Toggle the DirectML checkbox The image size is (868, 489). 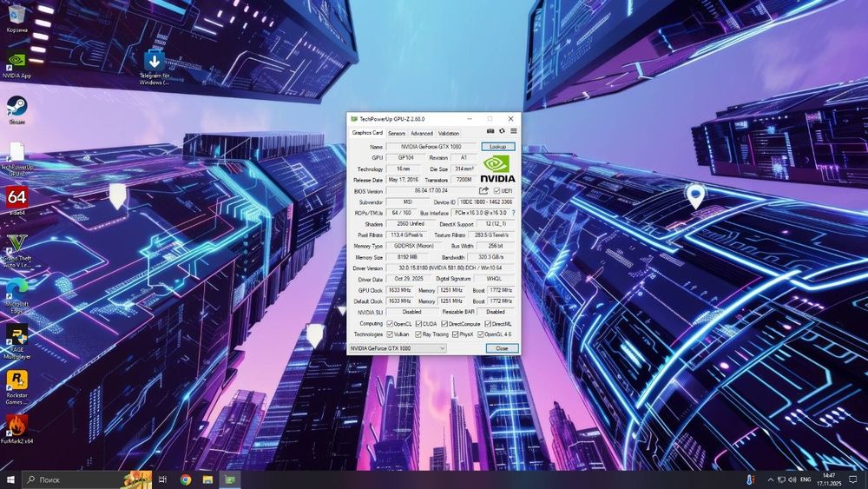pos(487,323)
